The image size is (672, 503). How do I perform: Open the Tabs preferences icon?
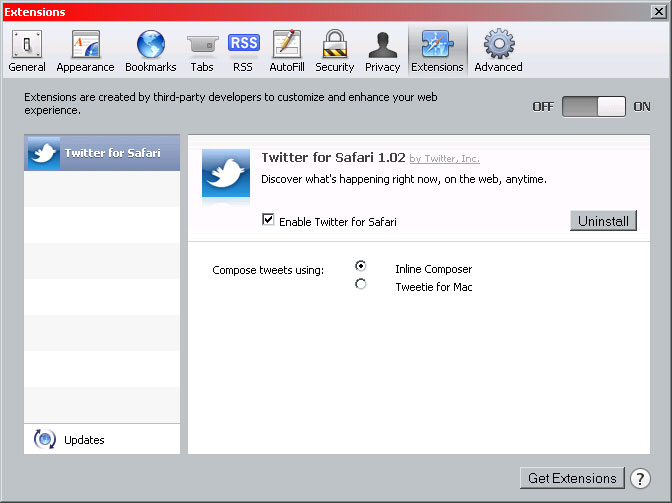coord(202,45)
